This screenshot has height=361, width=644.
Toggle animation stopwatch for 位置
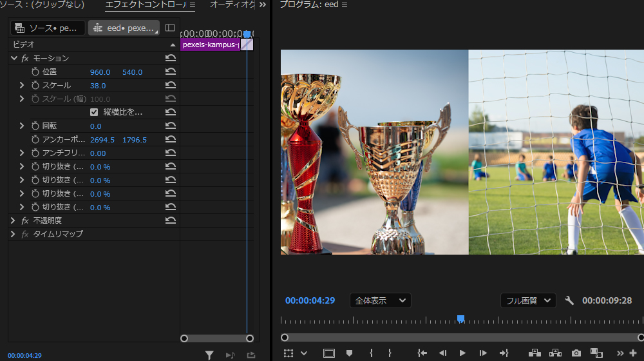(35, 72)
